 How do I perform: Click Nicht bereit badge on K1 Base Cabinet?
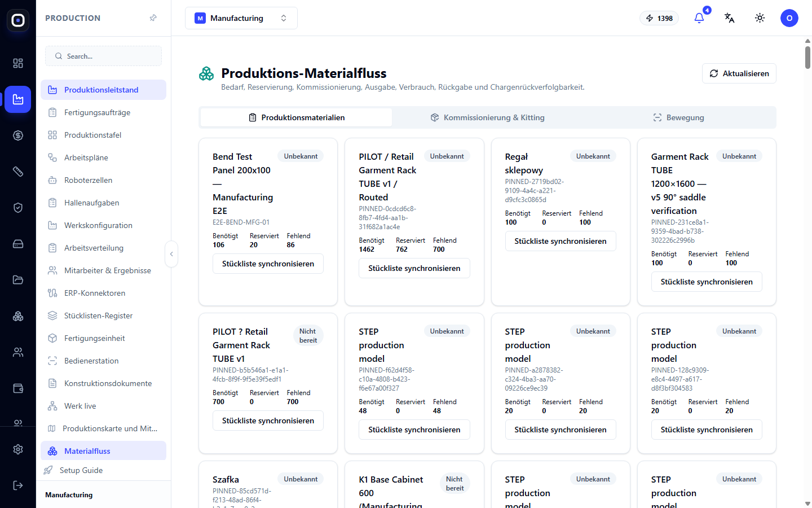point(454,483)
